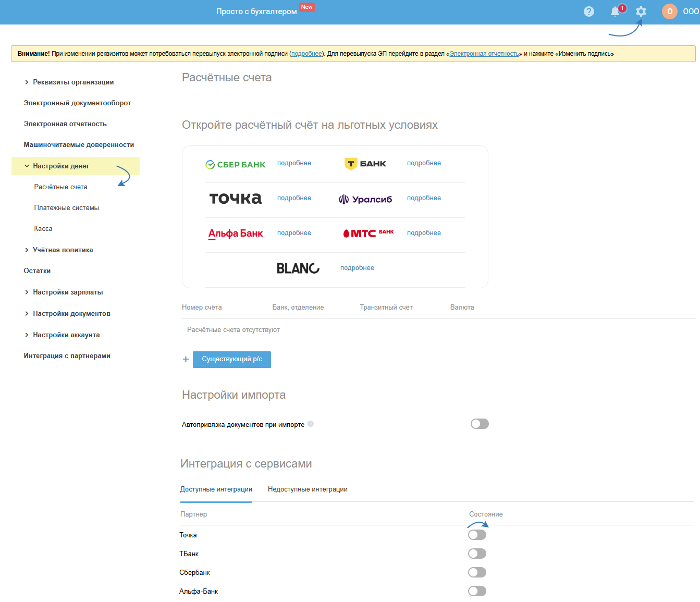Click the Tochka bank logo
This screenshot has width=700, height=602.
pyautogui.click(x=236, y=199)
